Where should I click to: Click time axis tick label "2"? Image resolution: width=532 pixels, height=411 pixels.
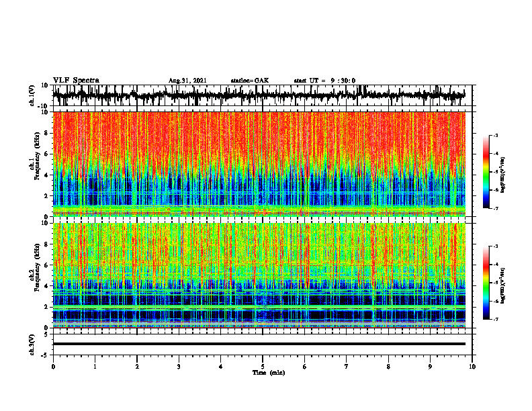137,367
